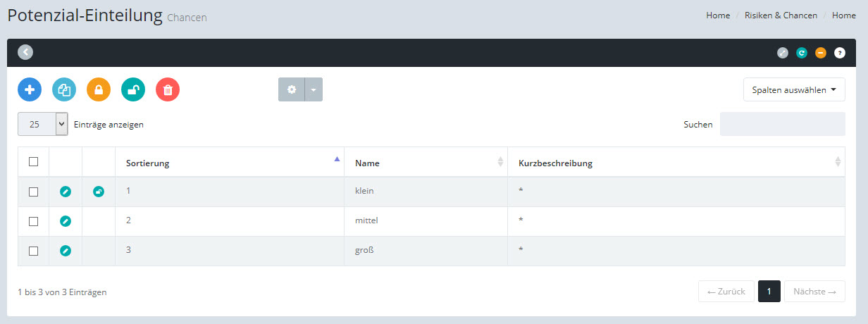Click the orange lock icon
This screenshot has height=324, width=868.
[x=99, y=89]
